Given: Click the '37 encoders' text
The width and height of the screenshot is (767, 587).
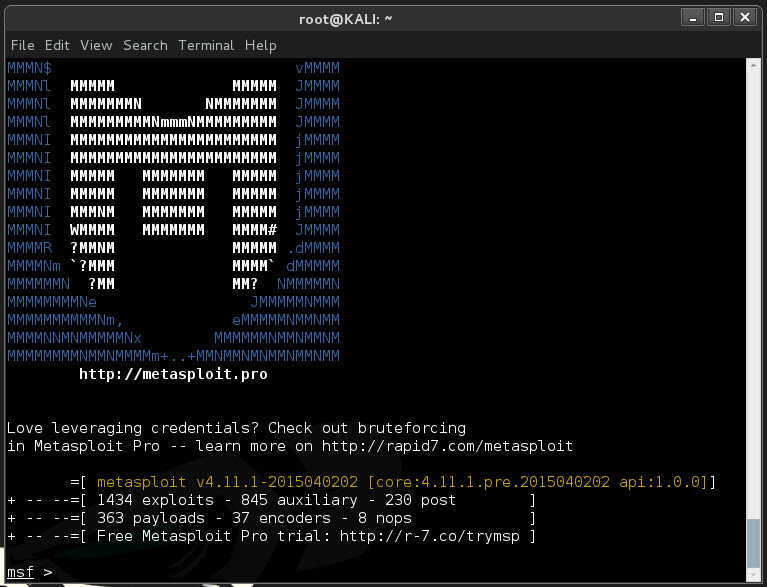Looking at the screenshot, I should tap(281, 518).
